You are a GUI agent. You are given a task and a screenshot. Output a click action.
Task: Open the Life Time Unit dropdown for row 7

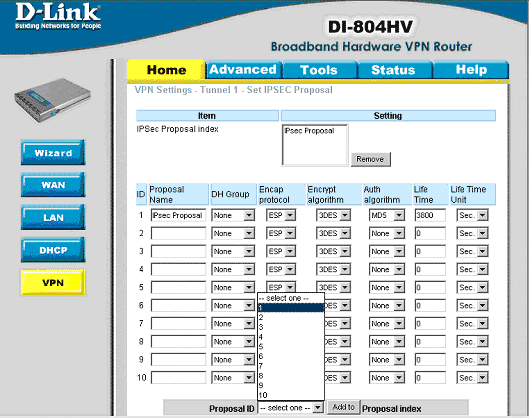click(472, 324)
